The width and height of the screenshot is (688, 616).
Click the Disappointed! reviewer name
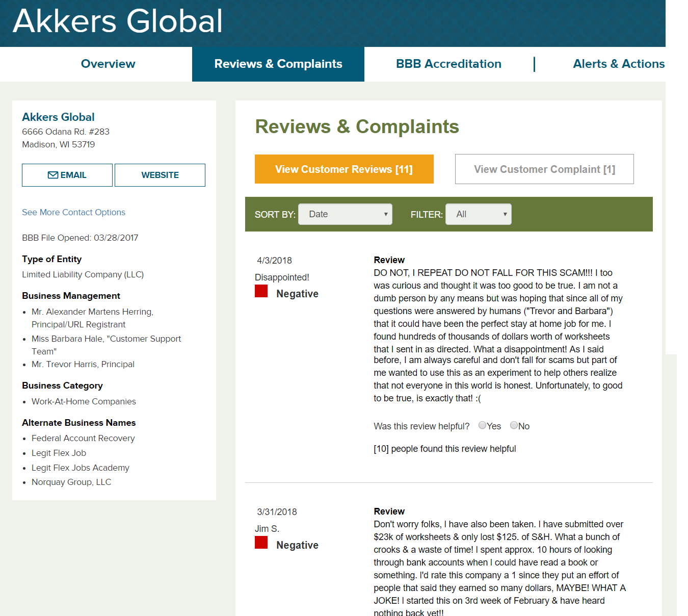tap(282, 277)
